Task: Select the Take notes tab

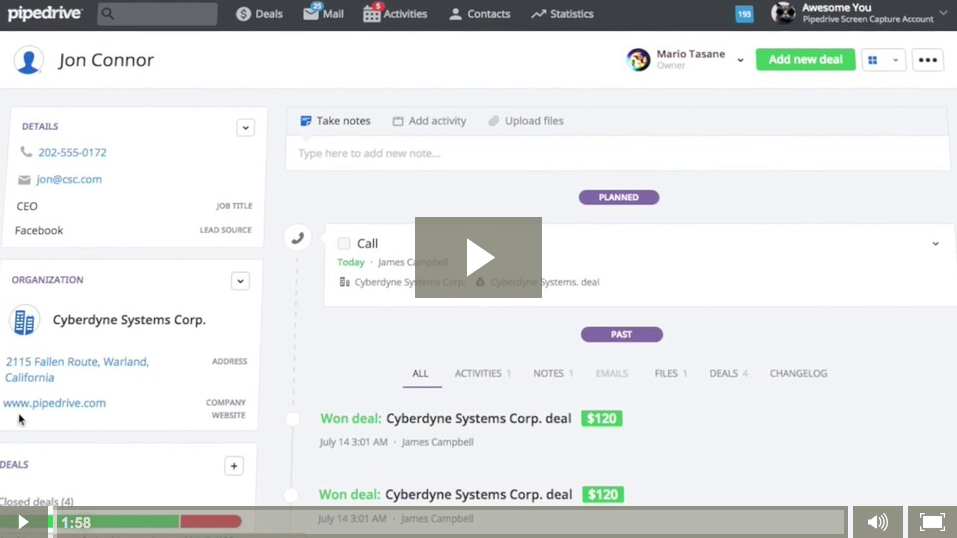Action: pos(336,121)
